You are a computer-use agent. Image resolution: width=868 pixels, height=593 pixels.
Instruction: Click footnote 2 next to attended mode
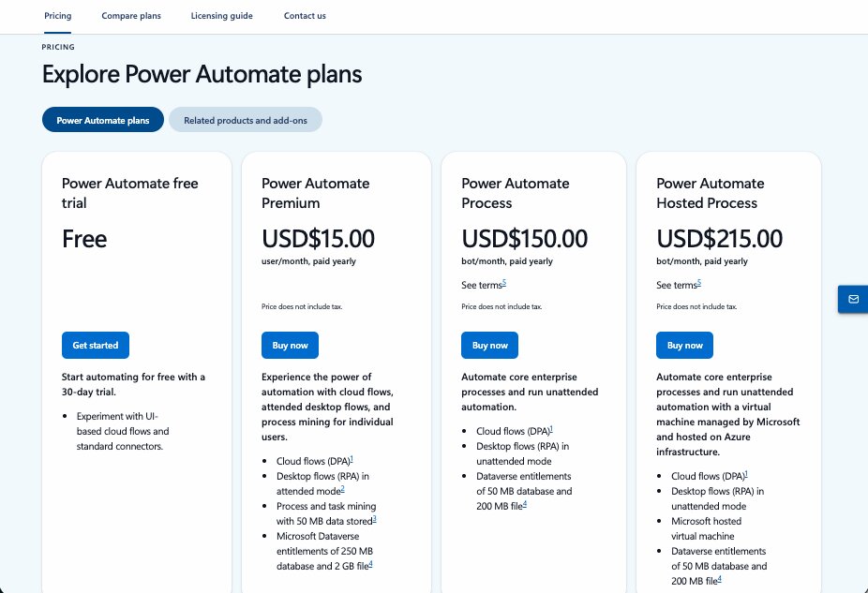342,490
